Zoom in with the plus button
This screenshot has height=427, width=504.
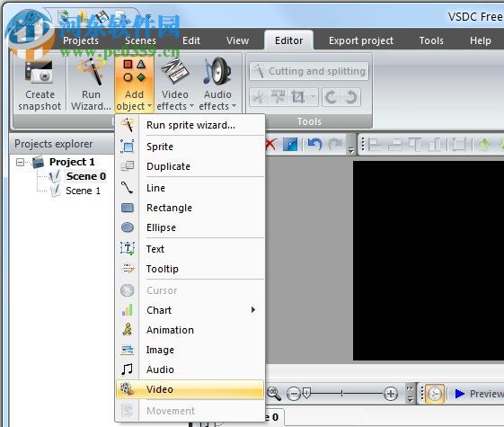point(391,394)
